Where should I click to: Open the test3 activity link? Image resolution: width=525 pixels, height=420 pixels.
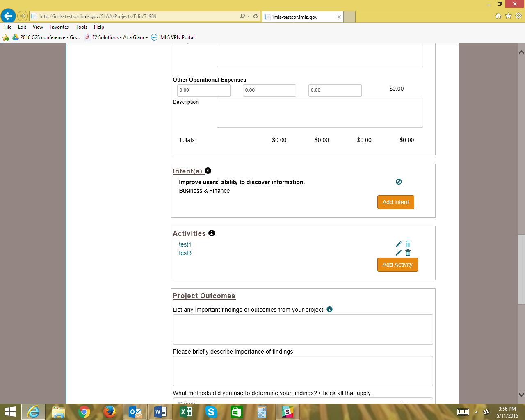pyautogui.click(x=185, y=253)
